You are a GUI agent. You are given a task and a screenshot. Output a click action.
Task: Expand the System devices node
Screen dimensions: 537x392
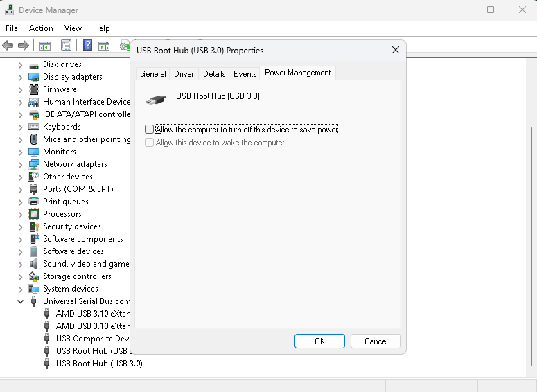click(x=21, y=289)
